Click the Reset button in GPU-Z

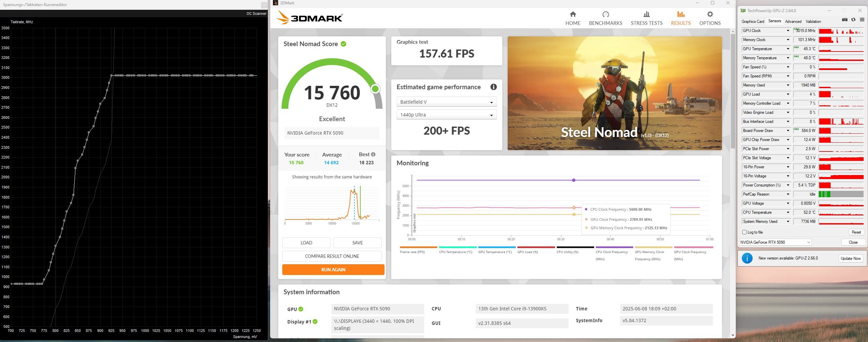click(x=856, y=232)
